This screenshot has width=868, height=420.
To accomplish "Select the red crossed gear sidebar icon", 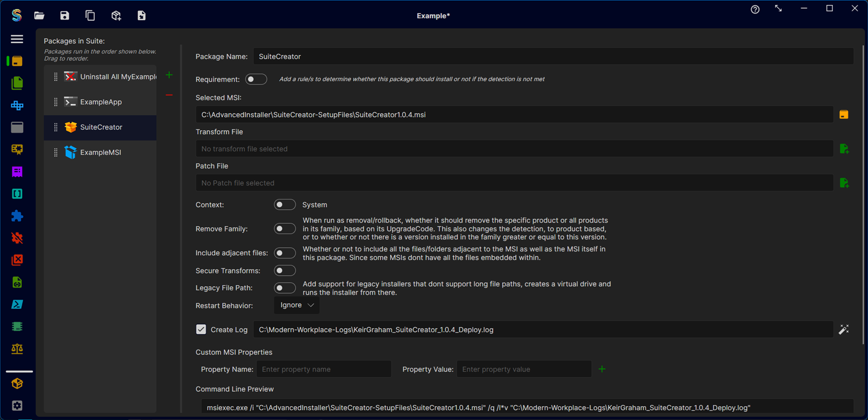I will point(17,238).
